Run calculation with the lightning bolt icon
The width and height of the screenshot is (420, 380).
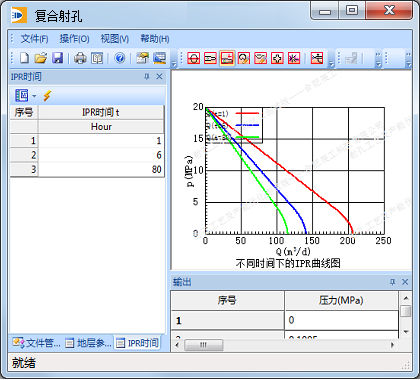click(47, 96)
